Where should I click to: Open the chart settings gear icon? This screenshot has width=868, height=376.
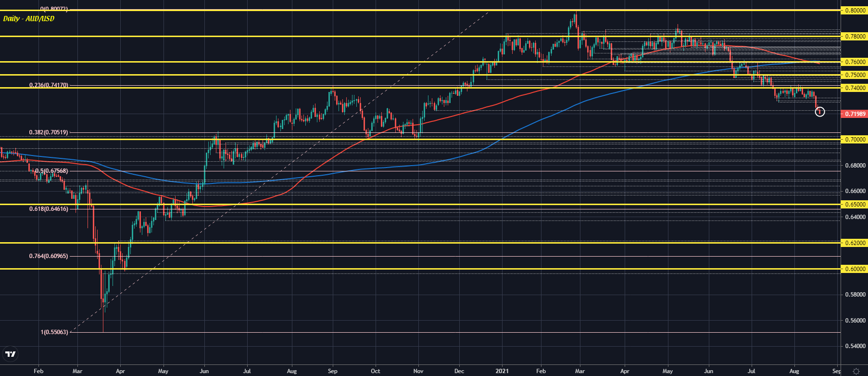[855, 371]
